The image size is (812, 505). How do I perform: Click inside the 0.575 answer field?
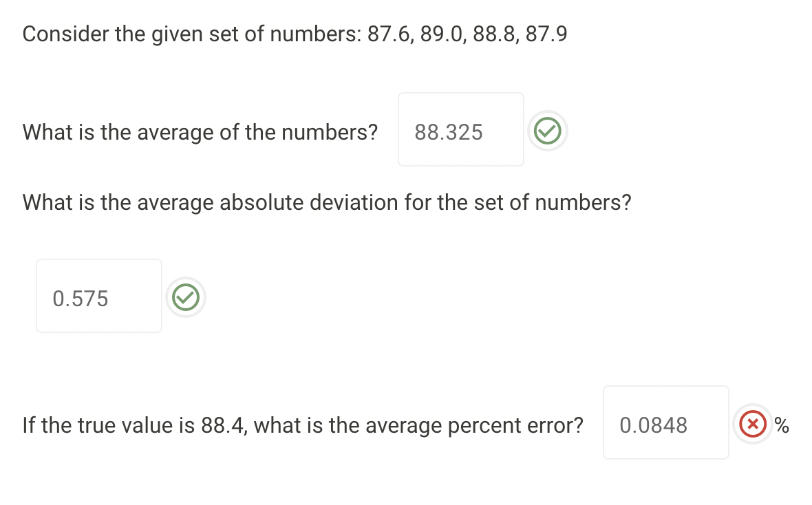pos(98,295)
